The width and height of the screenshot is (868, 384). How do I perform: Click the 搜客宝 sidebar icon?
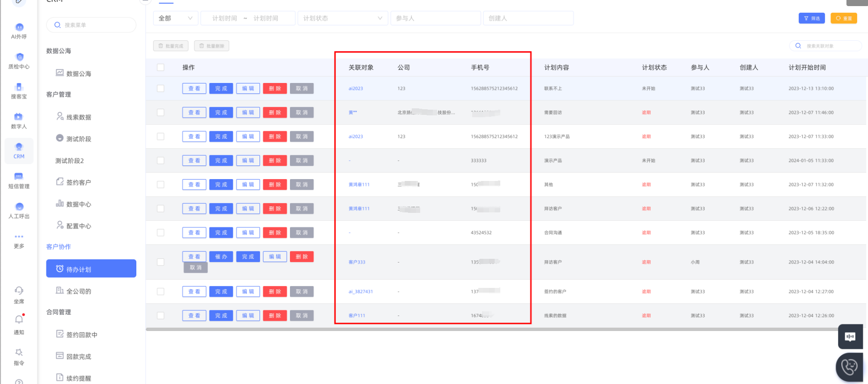tap(19, 88)
